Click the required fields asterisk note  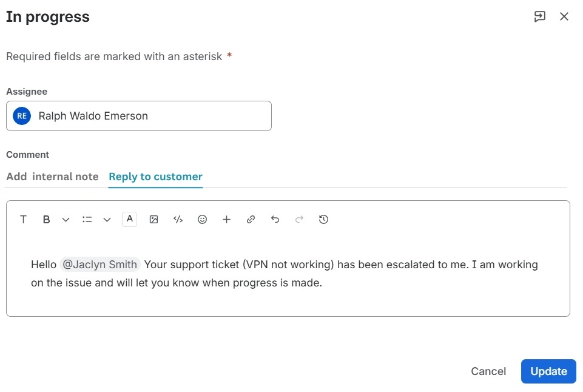click(x=119, y=56)
